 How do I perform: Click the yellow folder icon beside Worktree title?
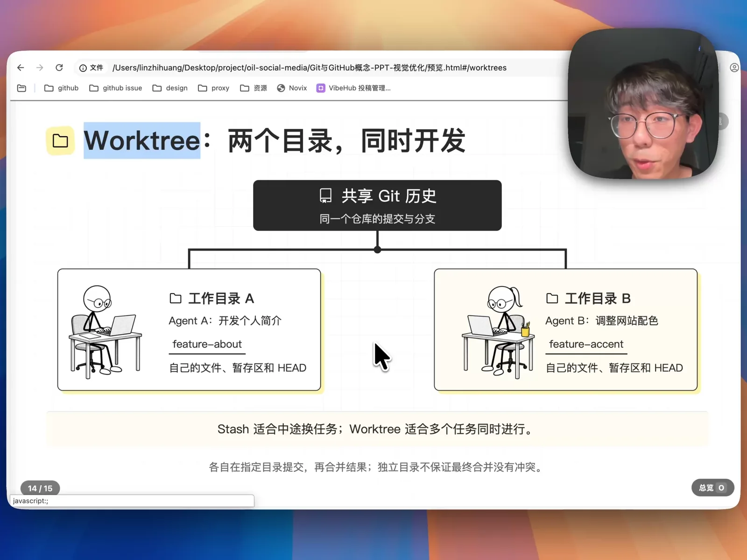click(x=60, y=140)
